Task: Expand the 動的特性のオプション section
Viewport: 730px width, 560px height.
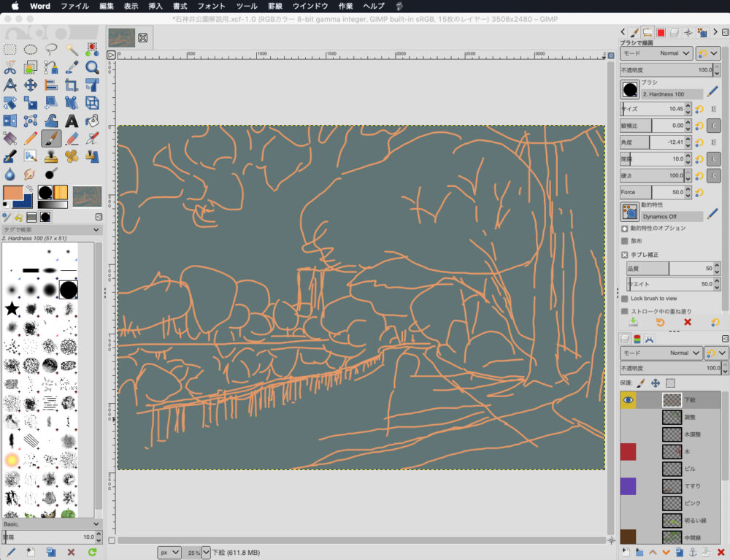Action: pyautogui.click(x=625, y=229)
